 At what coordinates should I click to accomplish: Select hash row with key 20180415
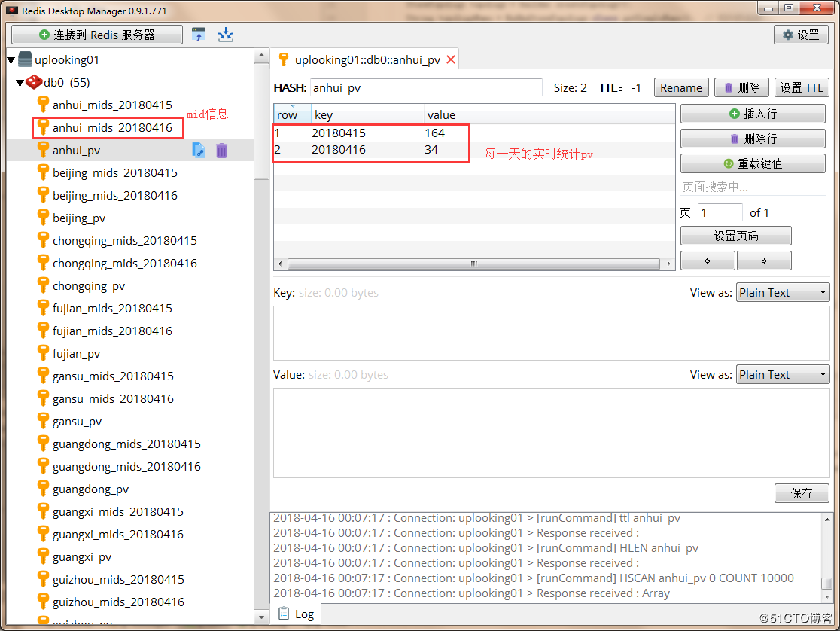pyautogui.click(x=474, y=133)
